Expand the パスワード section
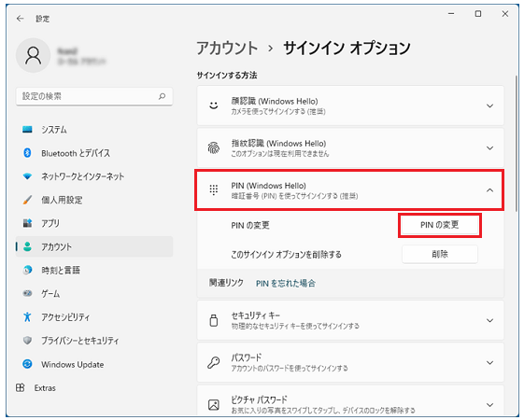The image size is (524, 420). tap(350, 362)
